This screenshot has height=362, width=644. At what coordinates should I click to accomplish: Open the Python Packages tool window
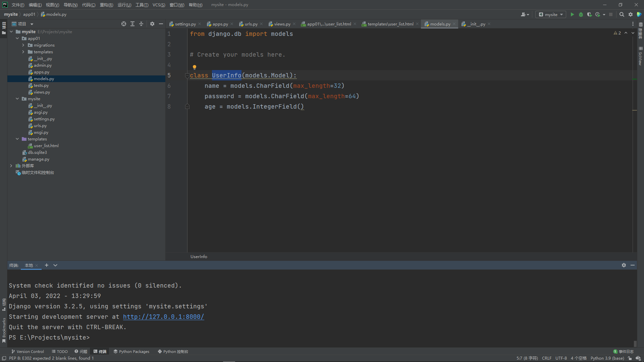(x=131, y=352)
